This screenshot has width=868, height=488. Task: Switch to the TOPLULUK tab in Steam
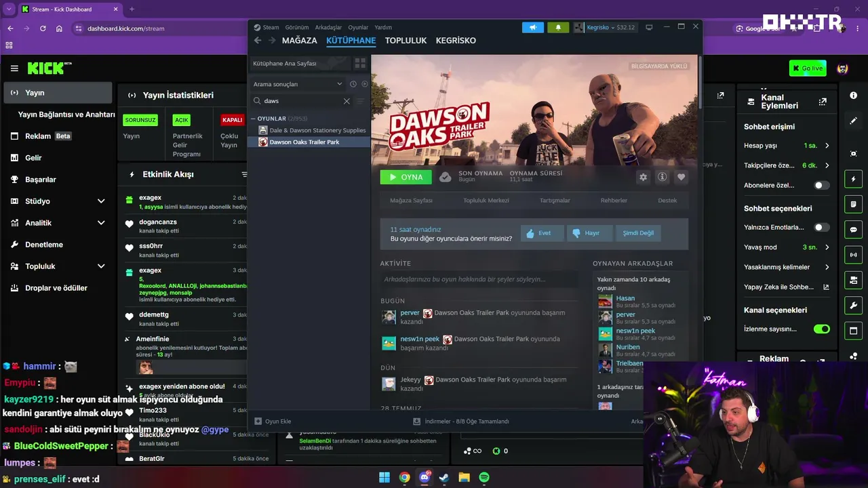pyautogui.click(x=406, y=41)
